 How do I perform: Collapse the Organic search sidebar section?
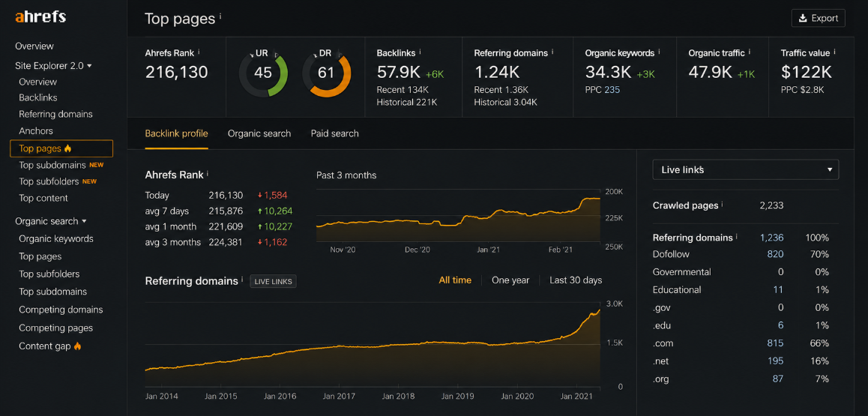point(51,221)
